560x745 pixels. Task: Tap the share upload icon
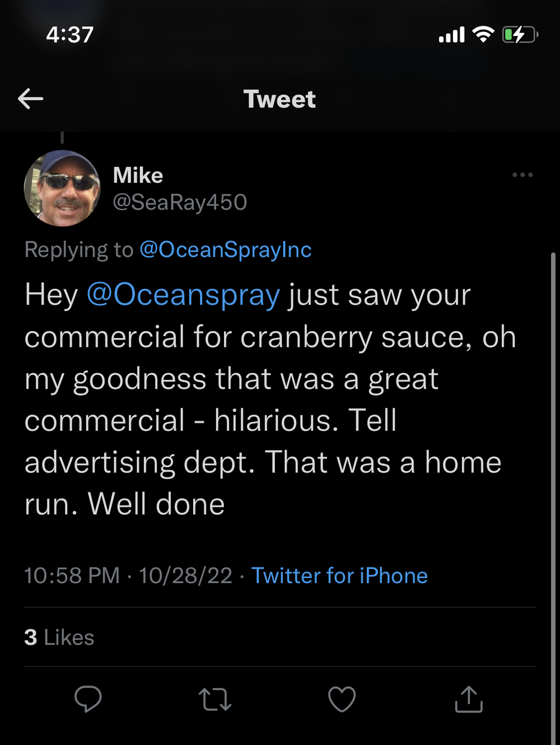coord(469,699)
